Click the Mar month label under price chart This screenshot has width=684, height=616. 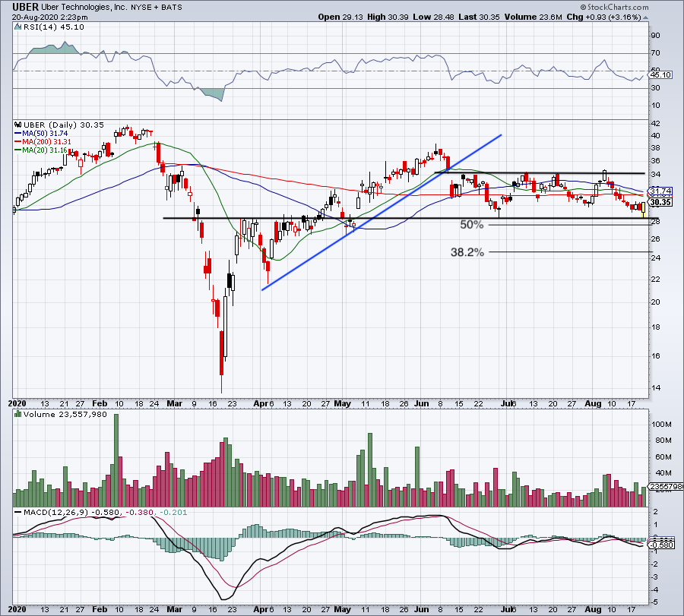tap(175, 403)
